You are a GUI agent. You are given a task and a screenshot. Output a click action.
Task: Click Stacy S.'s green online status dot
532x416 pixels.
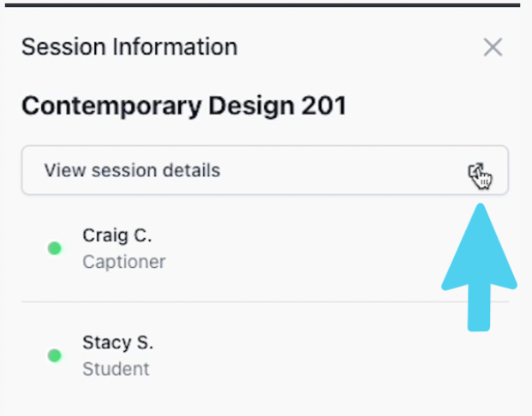tap(55, 355)
